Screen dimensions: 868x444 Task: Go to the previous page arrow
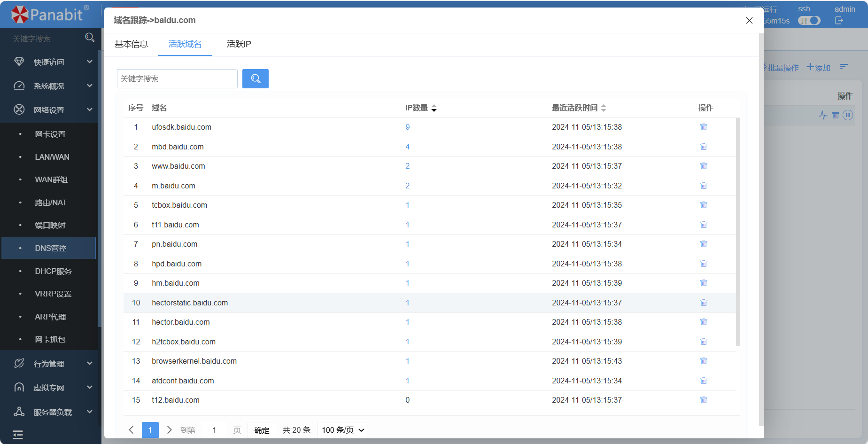[132, 430]
